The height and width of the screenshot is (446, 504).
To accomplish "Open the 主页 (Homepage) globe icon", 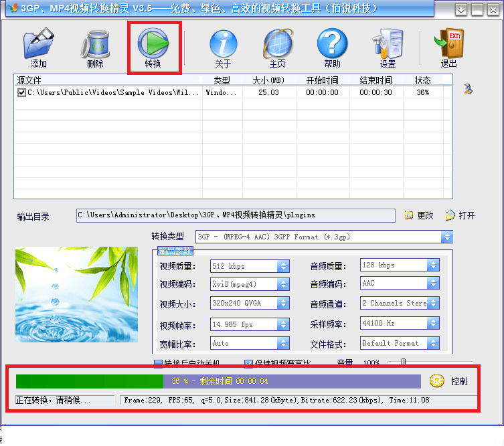I will 278,43.
